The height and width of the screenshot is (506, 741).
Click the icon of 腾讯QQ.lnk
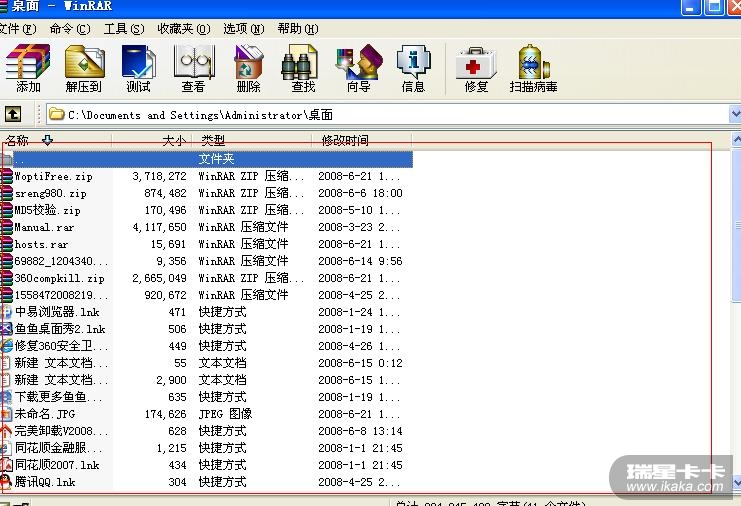click(x=6, y=482)
